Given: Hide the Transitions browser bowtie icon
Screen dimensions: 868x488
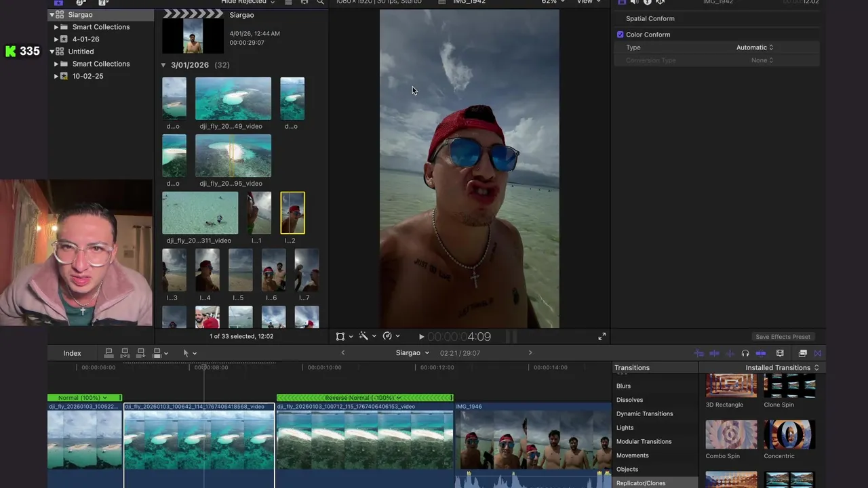Looking at the screenshot, I should click(818, 353).
